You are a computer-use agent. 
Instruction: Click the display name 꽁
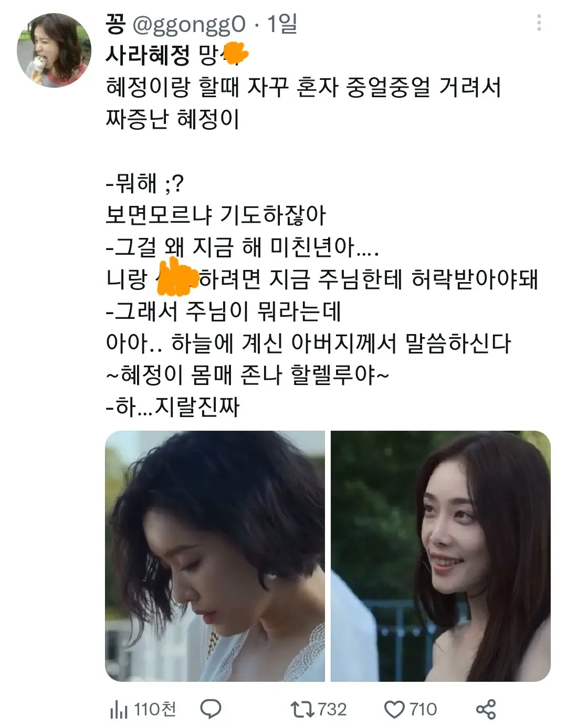(115, 24)
